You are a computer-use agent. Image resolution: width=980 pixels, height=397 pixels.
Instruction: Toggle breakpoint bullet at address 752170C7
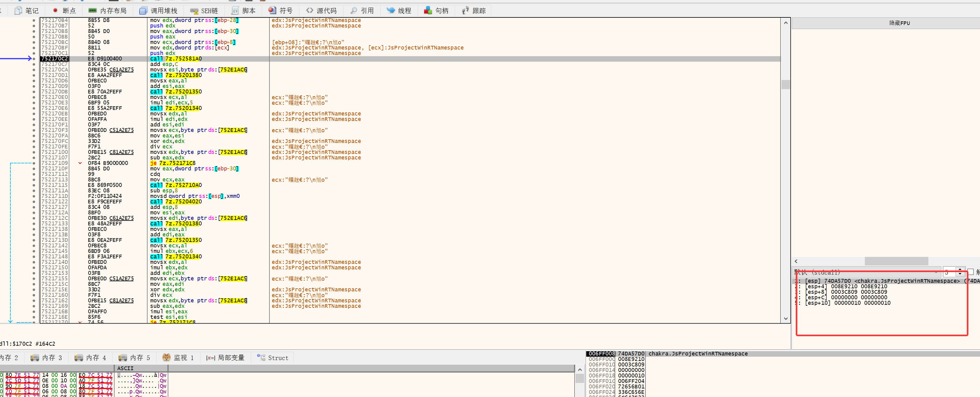34,64
